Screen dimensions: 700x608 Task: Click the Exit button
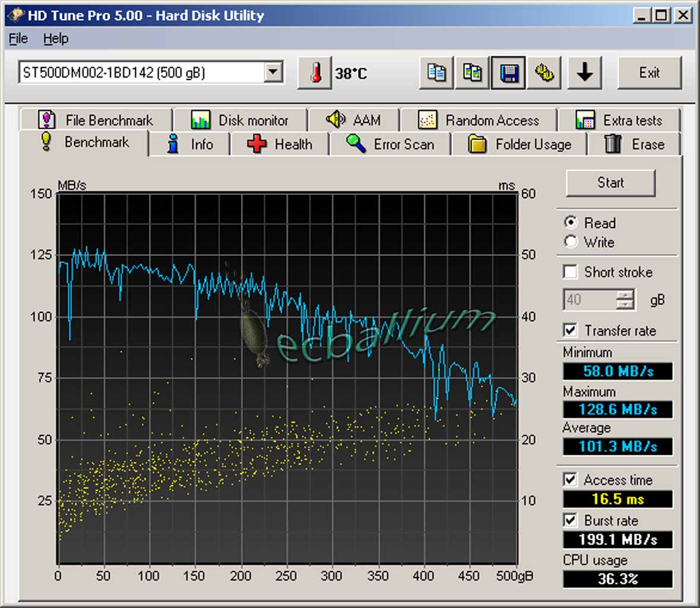(x=649, y=73)
